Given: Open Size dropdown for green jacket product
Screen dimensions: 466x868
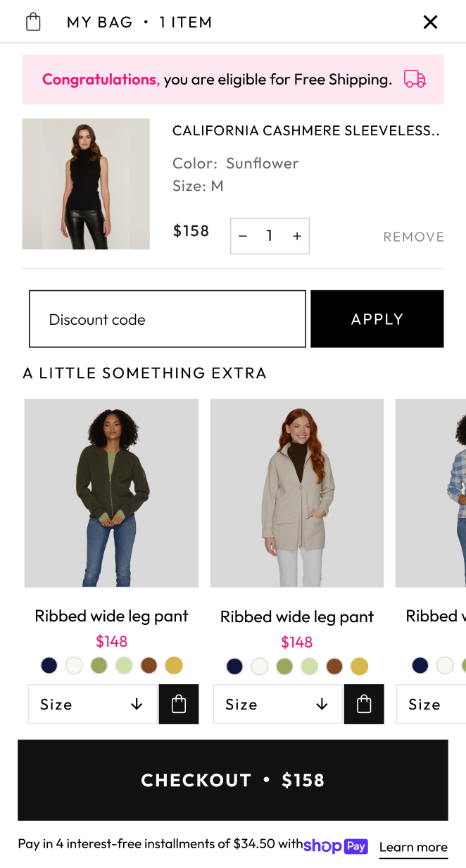Looking at the screenshot, I should point(92,704).
